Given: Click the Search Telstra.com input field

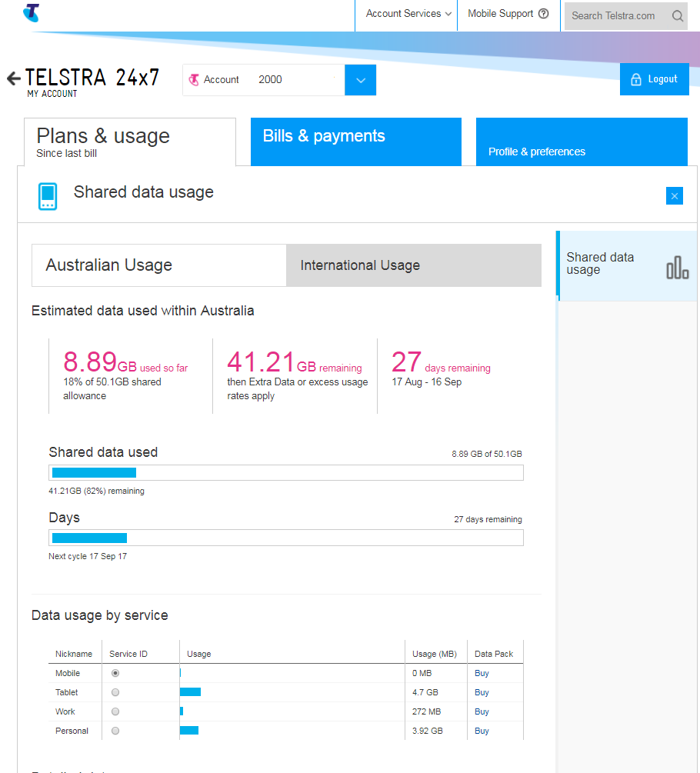Looking at the screenshot, I should [x=615, y=16].
